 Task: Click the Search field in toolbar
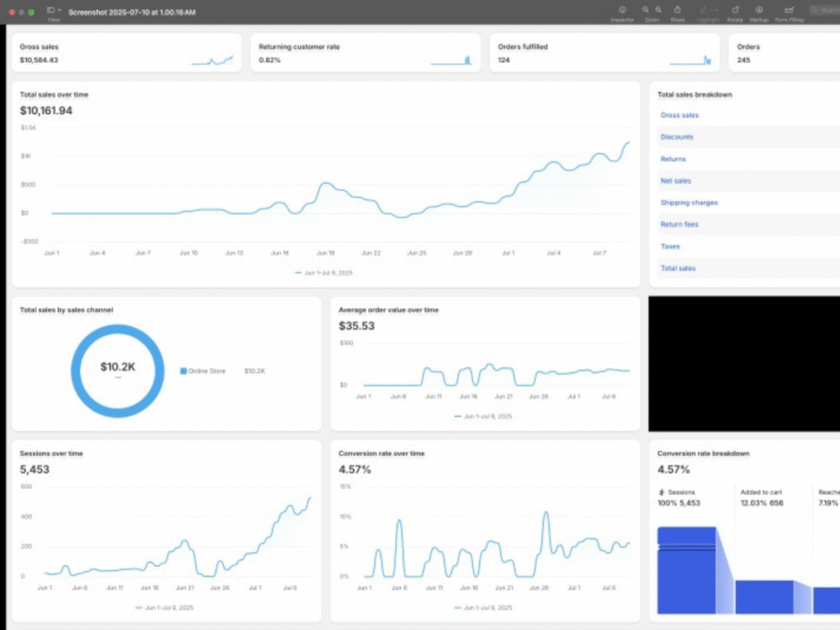click(x=824, y=10)
